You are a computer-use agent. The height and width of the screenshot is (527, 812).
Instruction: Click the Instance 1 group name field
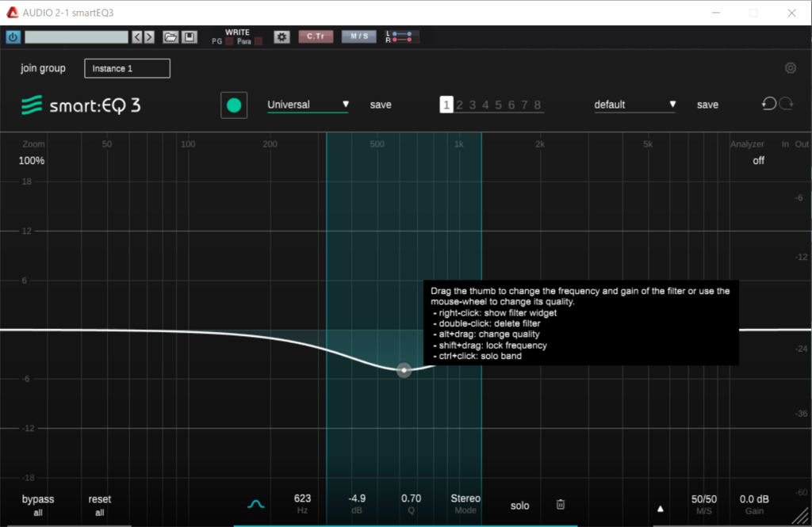click(128, 68)
